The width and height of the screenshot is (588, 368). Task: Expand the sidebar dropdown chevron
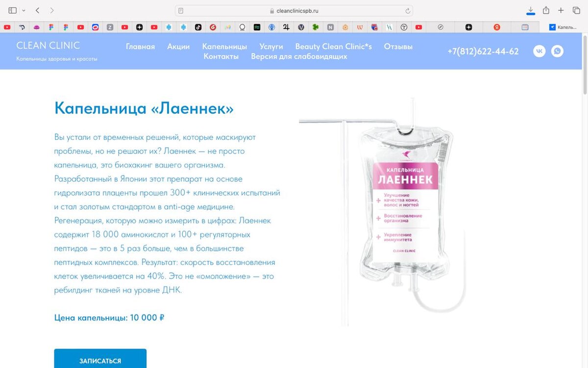tap(24, 10)
